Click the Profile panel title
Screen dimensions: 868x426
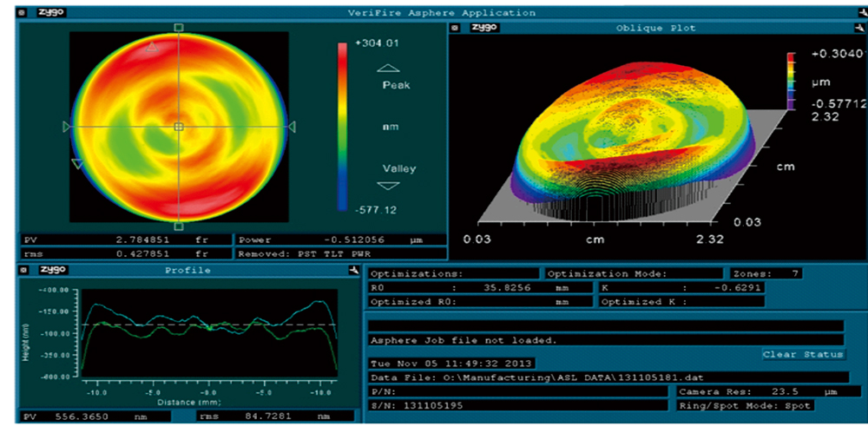click(187, 271)
